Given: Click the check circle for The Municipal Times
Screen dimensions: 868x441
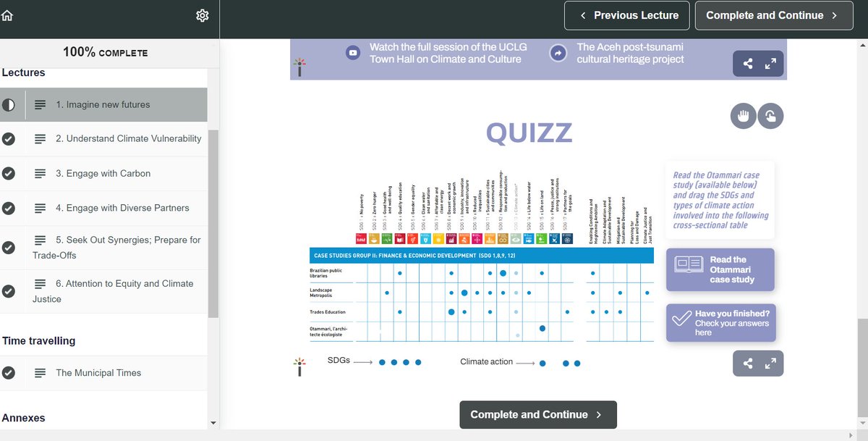Looking at the screenshot, I should (9, 373).
